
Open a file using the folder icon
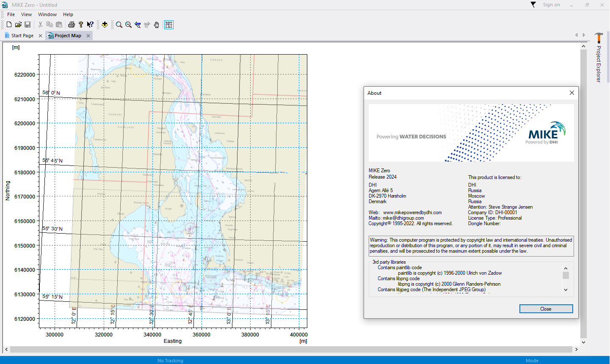pyautogui.click(x=18, y=25)
